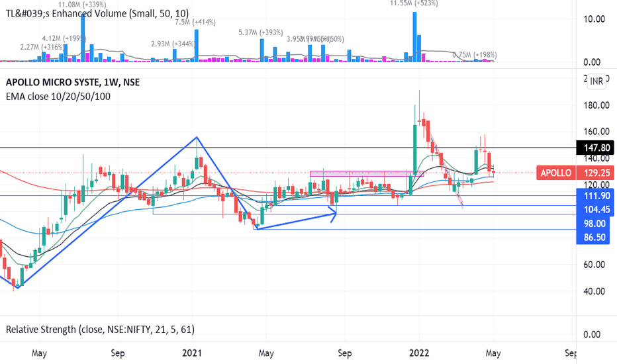Click the pink shaded consolidation rectangle
Viewport: 617px width, 364px height.
tap(366, 173)
